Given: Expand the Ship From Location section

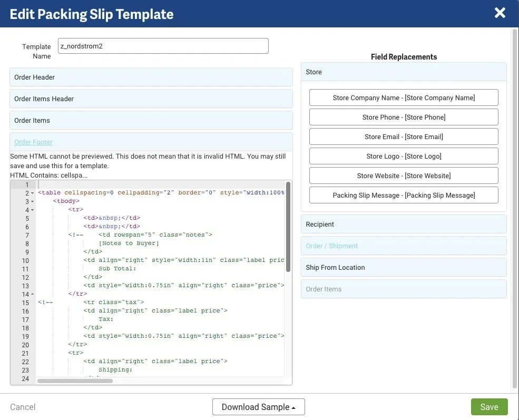Looking at the screenshot, I should 403,267.
